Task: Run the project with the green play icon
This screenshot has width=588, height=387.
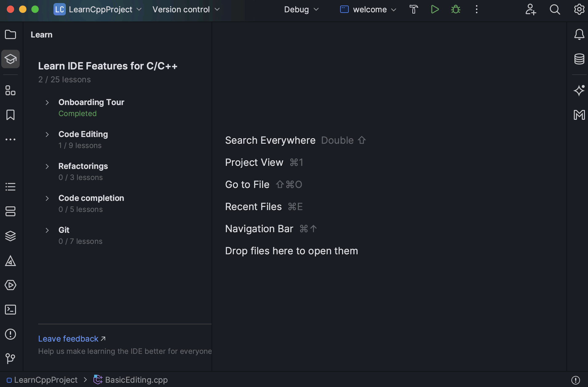Action: tap(435, 9)
